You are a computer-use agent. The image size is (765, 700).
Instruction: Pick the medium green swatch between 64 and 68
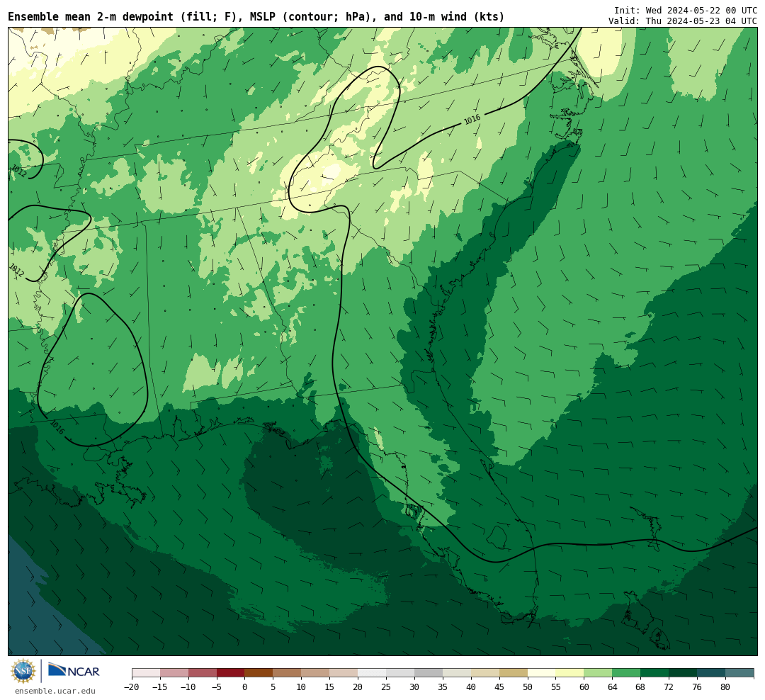[627, 673]
